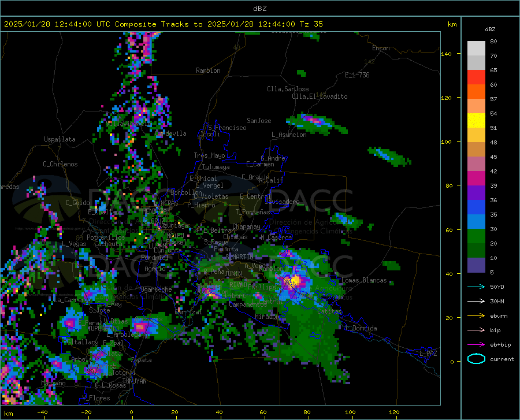Click the cyan 50YD arrow legend icon
The width and height of the screenshot is (520, 420).
coord(476,287)
